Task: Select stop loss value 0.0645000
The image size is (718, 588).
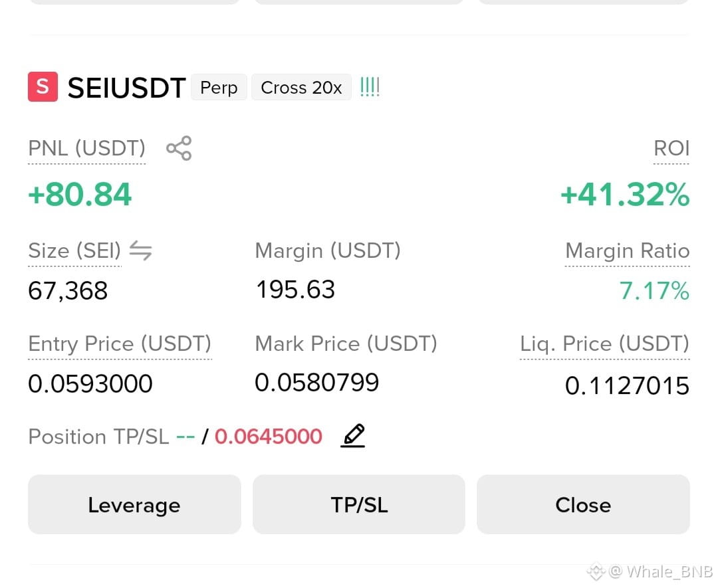Action: point(269,436)
